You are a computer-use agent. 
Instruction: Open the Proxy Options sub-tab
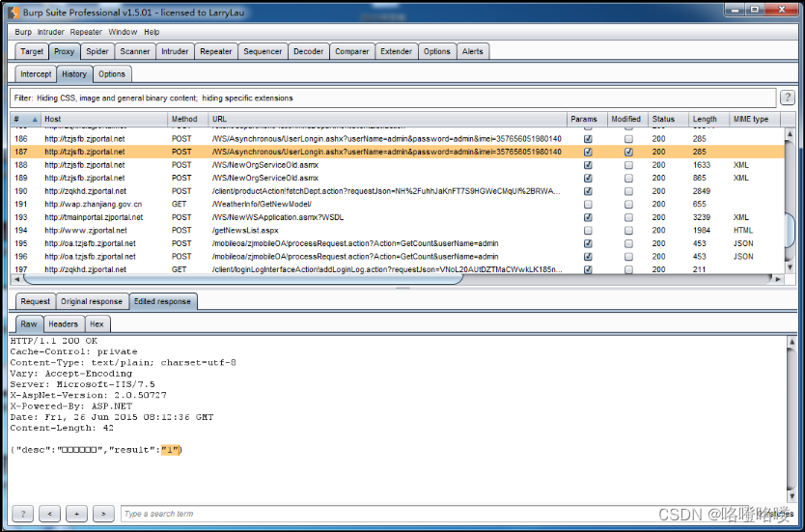coord(112,74)
